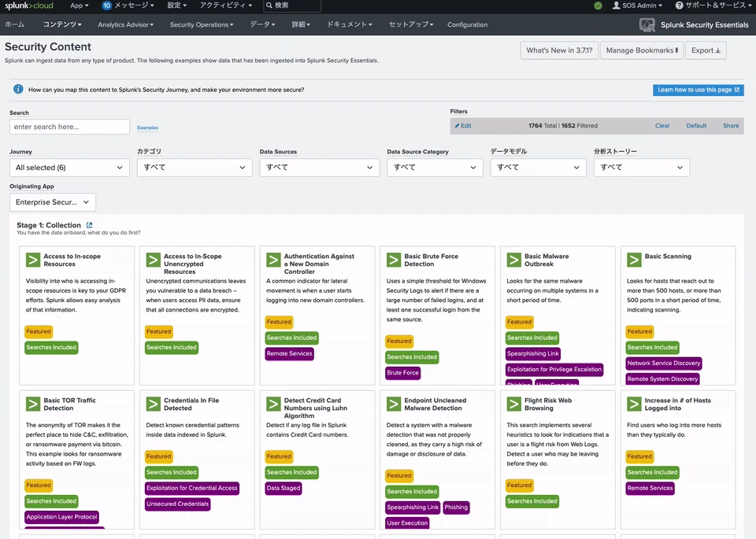Click arrow icon for Basic Scanning card
This screenshot has height=539, width=756.
point(634,260)
